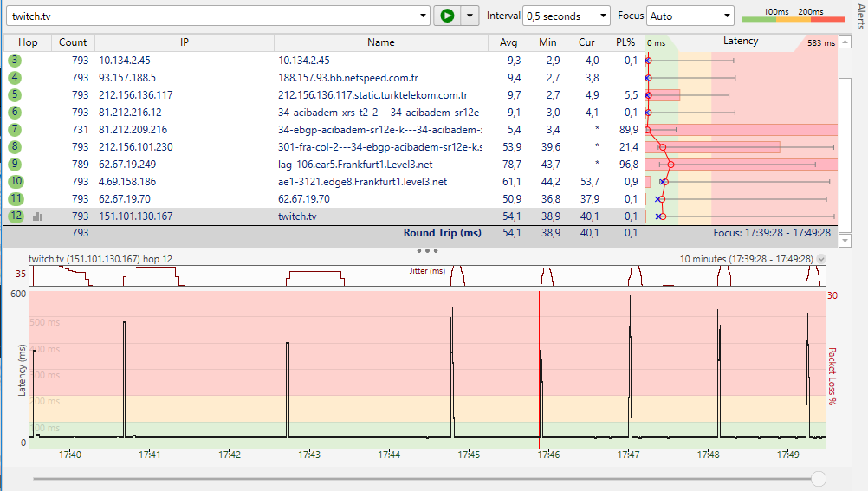Click the hop 10 circle icon
The width and height of the screenshot is (868, 491).
pos(16,182)
